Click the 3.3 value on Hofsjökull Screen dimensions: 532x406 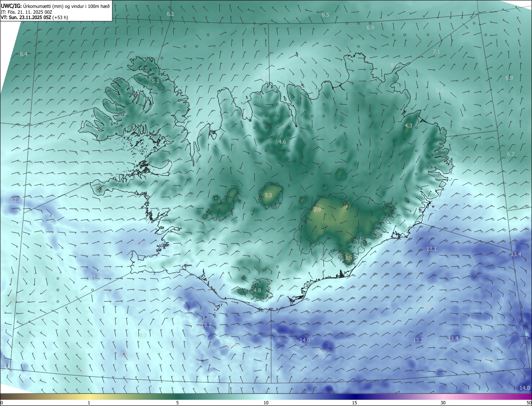point(268,195)
